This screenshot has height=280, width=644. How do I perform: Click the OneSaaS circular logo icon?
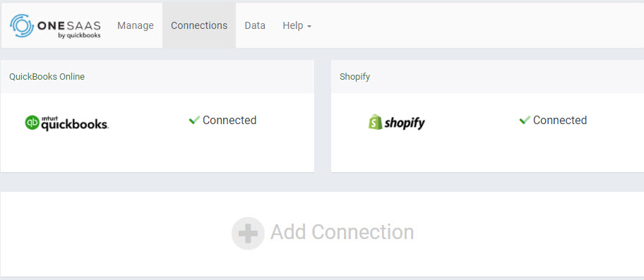22,25
